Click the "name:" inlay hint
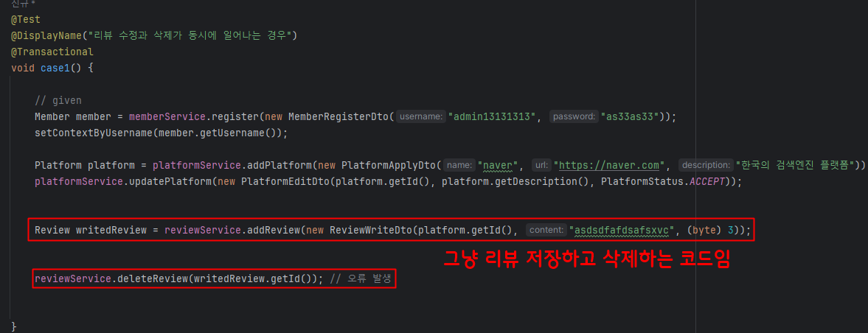 [x=459, y=165]
